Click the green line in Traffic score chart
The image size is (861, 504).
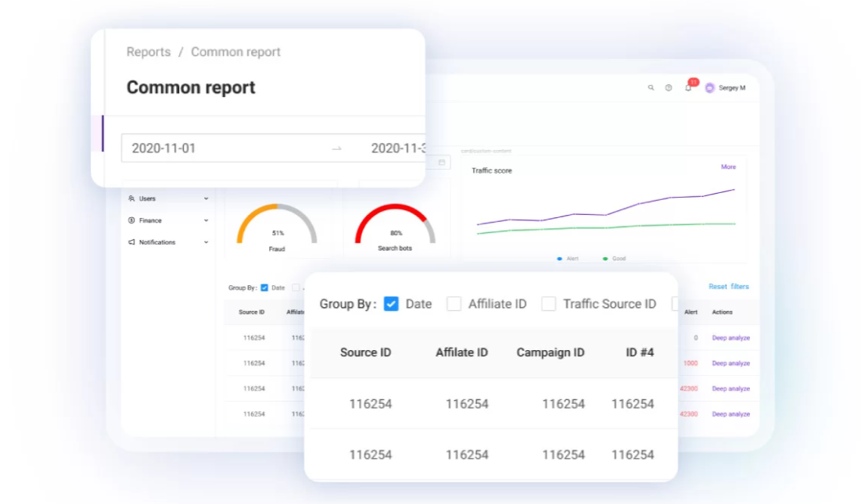click(606, 227)
